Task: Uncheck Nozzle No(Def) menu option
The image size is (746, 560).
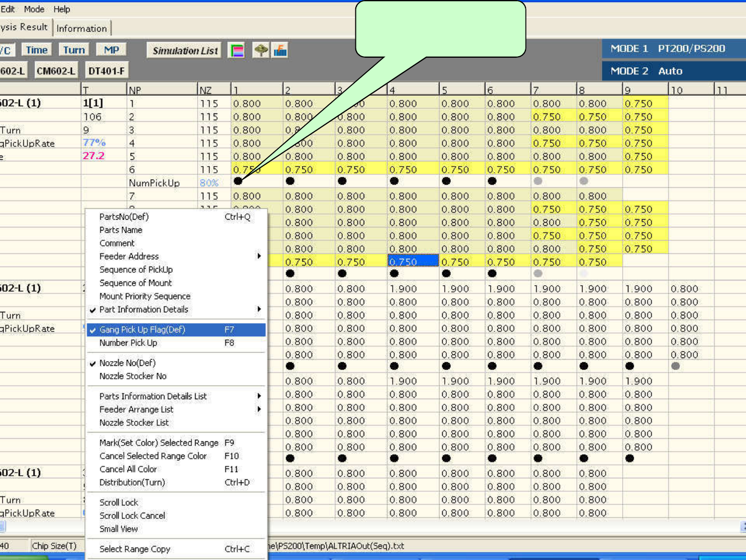Action: [127, 363]
